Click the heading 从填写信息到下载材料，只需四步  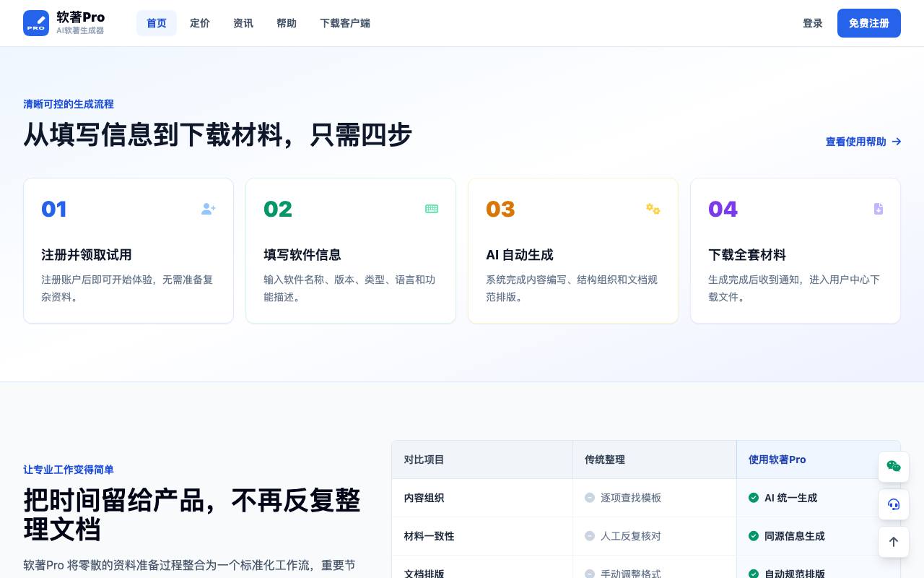click(217, 135)
